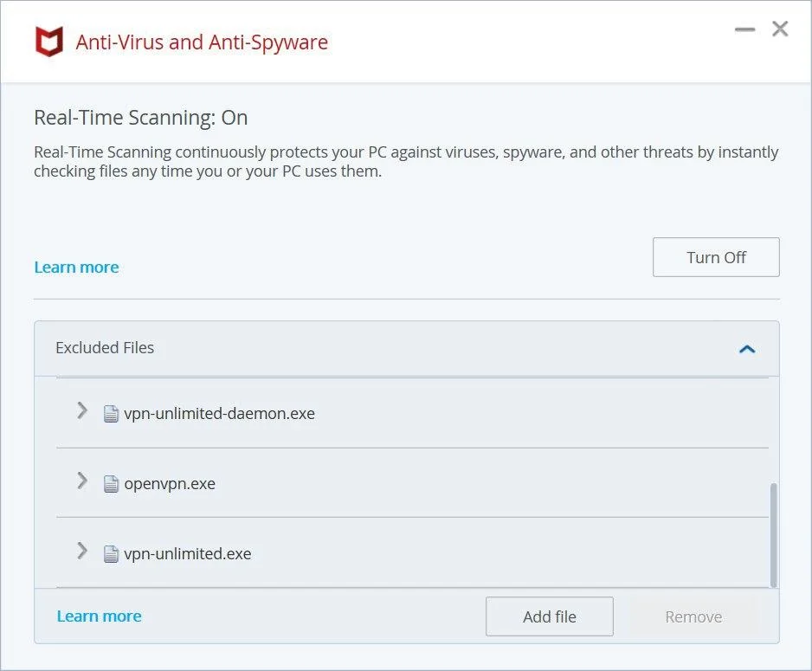Close the Anti-Virus and Anti-Spyware window
Screen dimensions: 812x671
pyautogui.click(x=780, y=29)
